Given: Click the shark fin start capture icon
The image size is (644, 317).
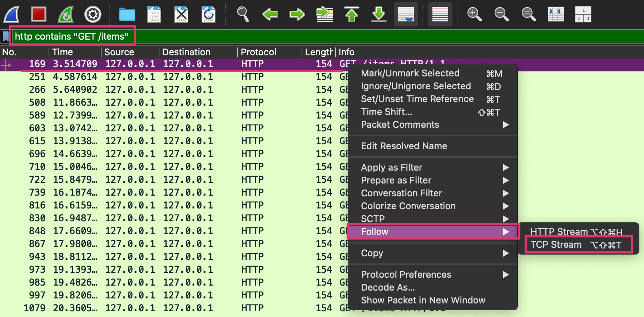Looking at the screenshot, I should click(x=11, y=14).
